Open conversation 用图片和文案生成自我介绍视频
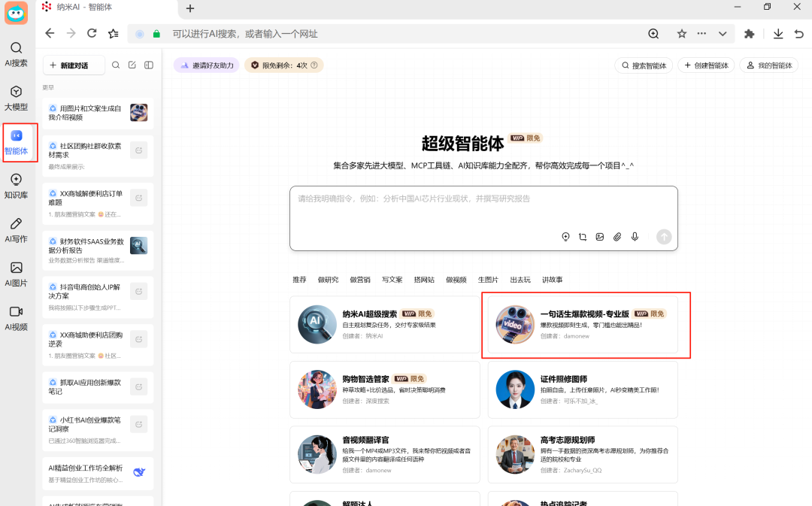This screenshot has height=506, width=812. coord(98,113)
